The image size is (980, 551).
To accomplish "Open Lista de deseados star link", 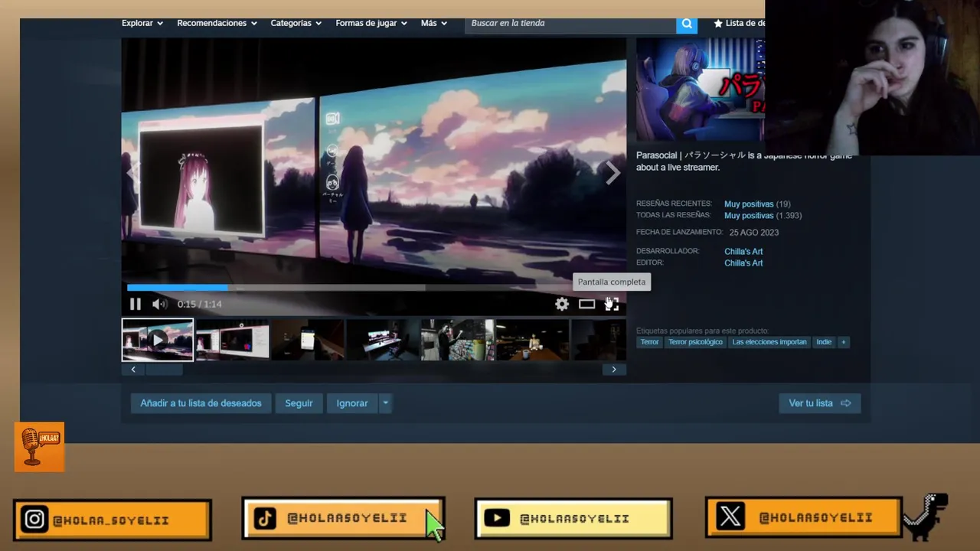I will click(x=739, y=24).
